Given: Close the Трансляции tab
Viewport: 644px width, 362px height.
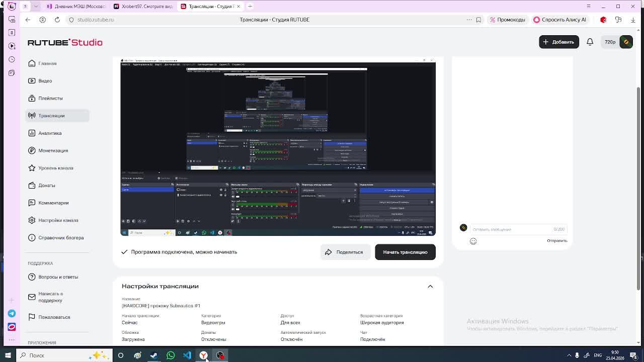Looking at the screenshot, I should [x=238, y=7].
